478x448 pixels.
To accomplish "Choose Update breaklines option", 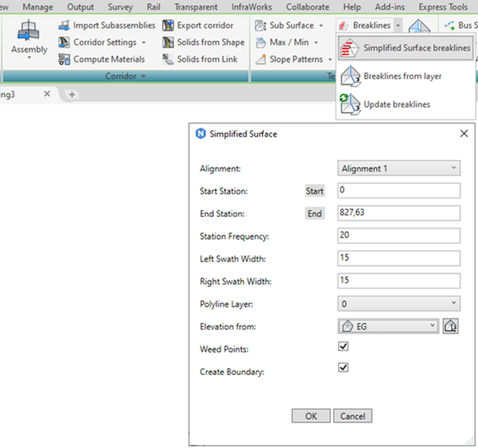I will tap(406, 104).
